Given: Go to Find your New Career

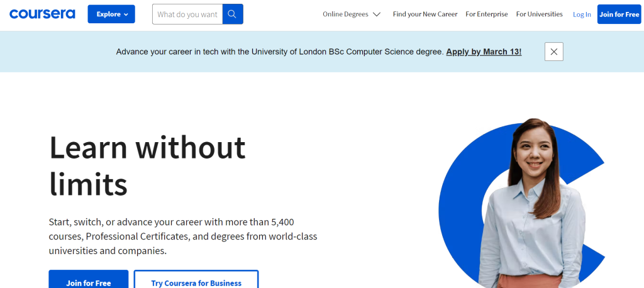Looking at the screenshot, I should tap(424, 14).
